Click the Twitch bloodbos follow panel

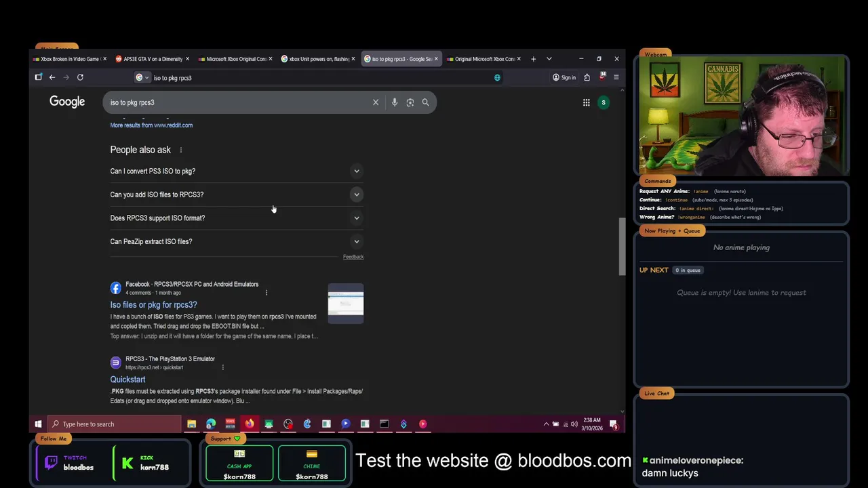pyautogui.click(x=71, y=464)
